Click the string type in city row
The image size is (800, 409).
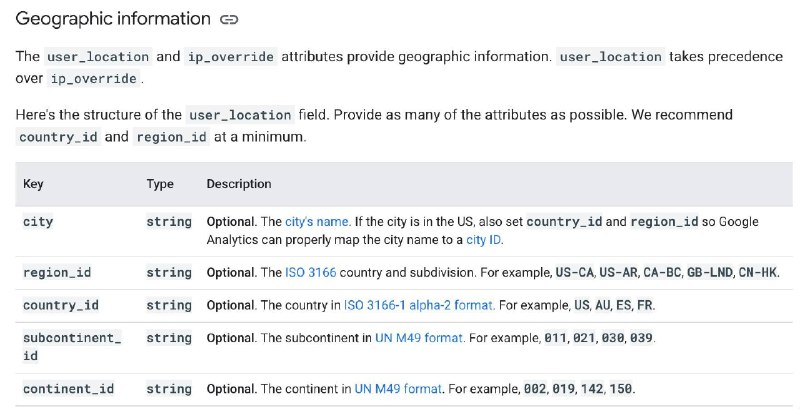pyautogui.click(x=169, y=222)
